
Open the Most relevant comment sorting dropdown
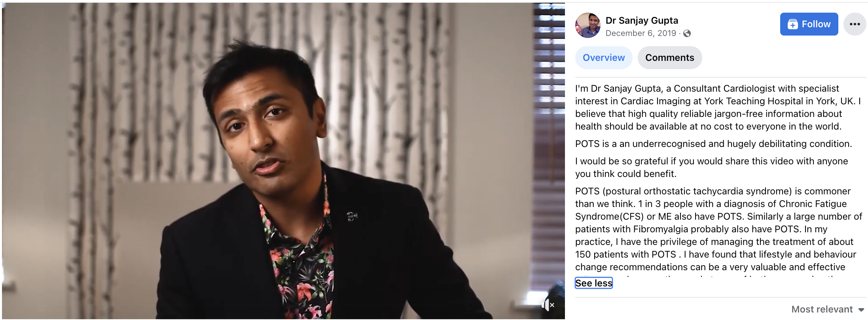(x=828, y=309)
